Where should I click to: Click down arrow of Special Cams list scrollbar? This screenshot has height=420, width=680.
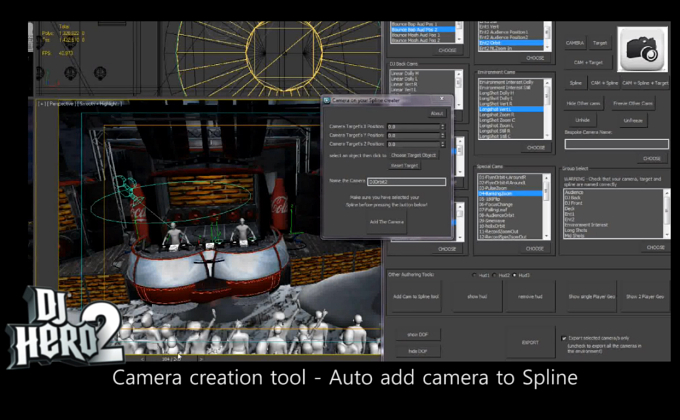click(x=546, y=236)
